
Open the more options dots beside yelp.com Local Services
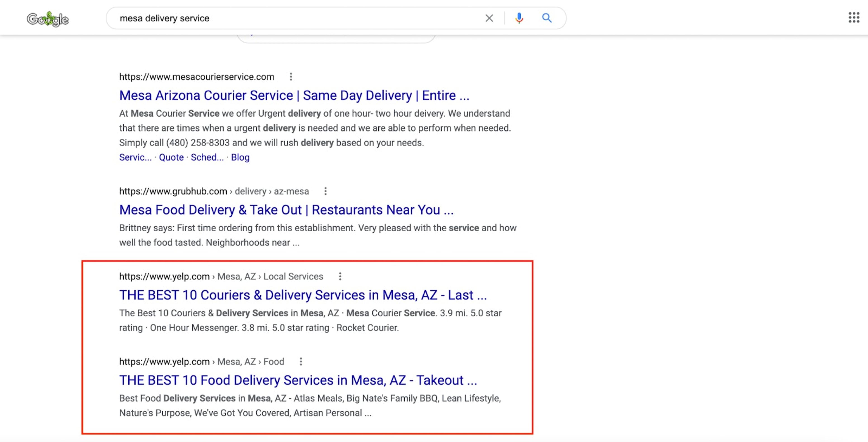coord(340,277)
